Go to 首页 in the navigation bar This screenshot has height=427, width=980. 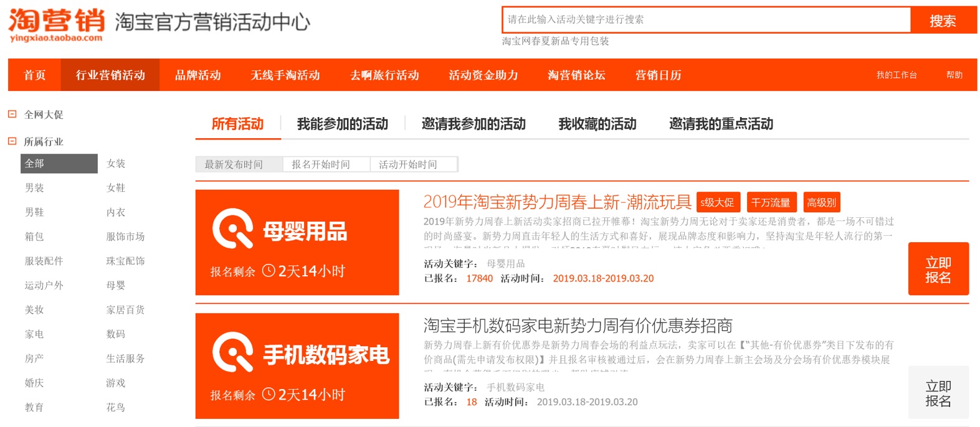click(x=35, y=75)
